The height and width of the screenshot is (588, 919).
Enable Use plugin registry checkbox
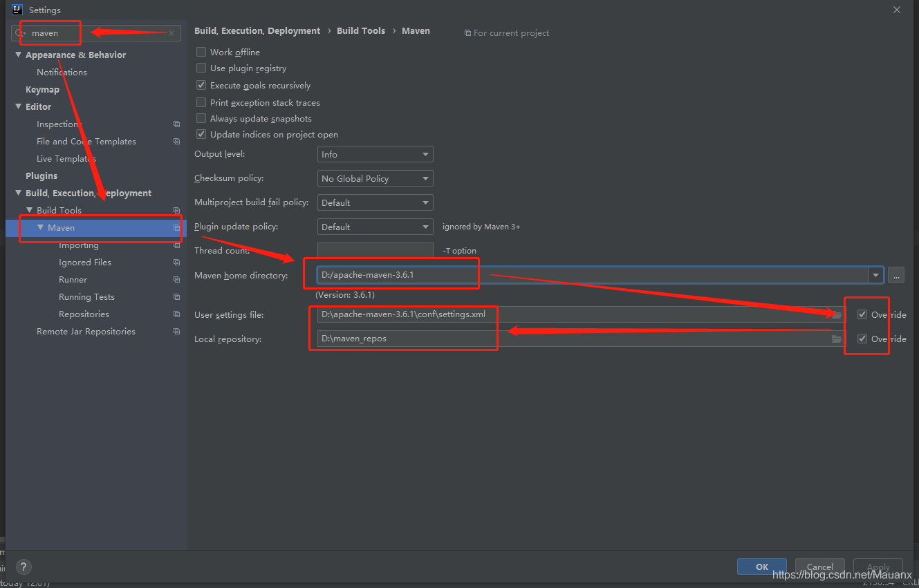pyautogui.click(x=201, y=68)
